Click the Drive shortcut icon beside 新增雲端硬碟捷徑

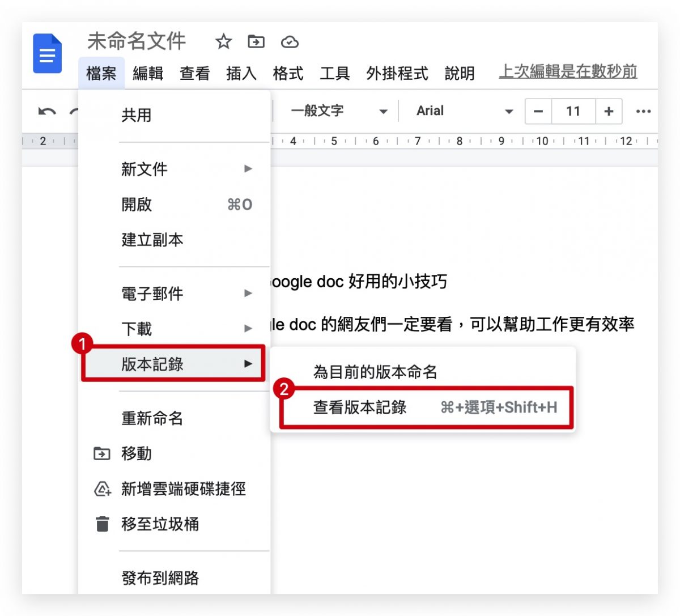click(102, 488)
